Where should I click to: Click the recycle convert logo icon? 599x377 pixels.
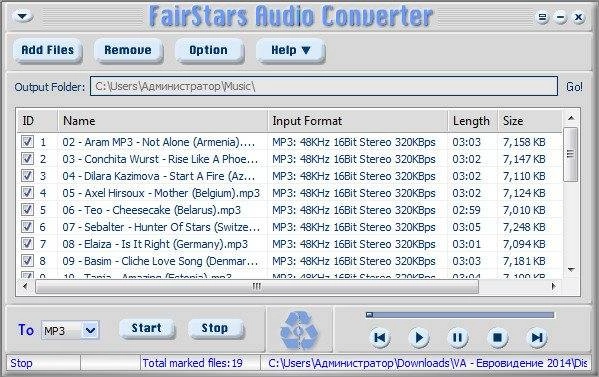point(299,330)
